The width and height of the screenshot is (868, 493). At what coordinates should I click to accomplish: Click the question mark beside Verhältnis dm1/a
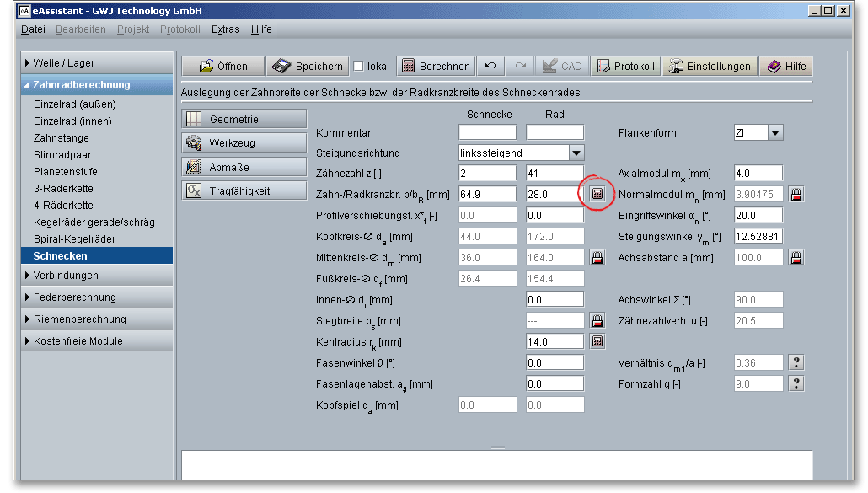pyautogui.click(x=796, y=362)
